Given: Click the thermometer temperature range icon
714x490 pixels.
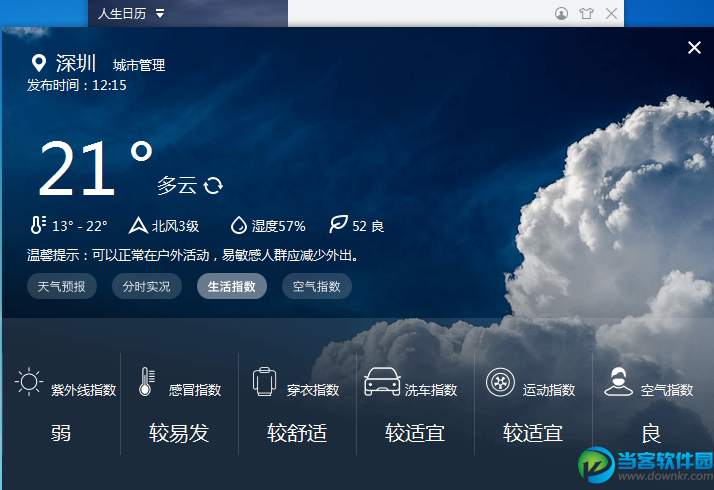Looking at the screenshot, I should click(38, 225).
